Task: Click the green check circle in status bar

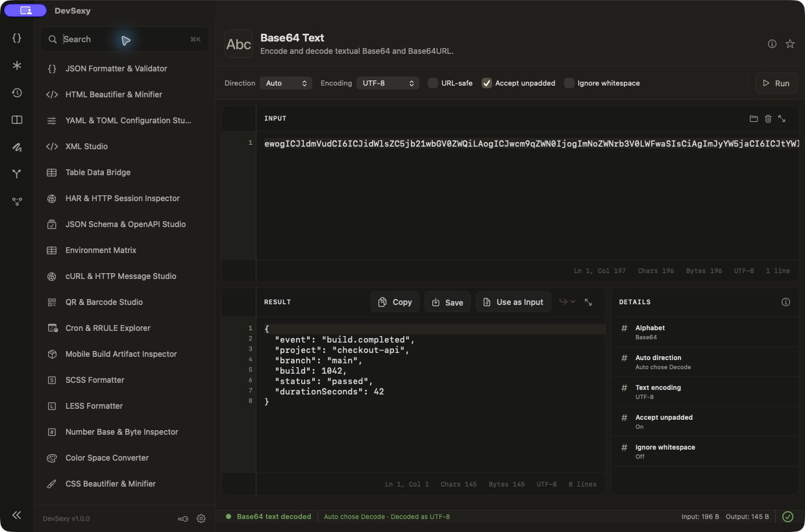Action: tap(787, 516)
